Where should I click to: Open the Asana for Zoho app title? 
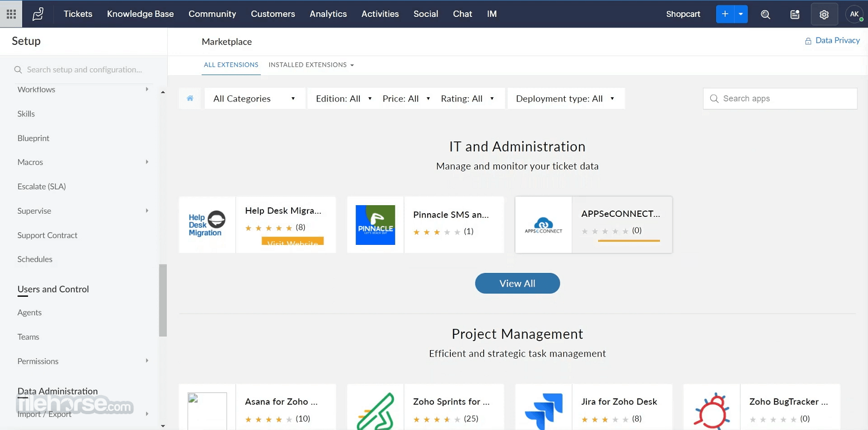(x=282, y=401)
